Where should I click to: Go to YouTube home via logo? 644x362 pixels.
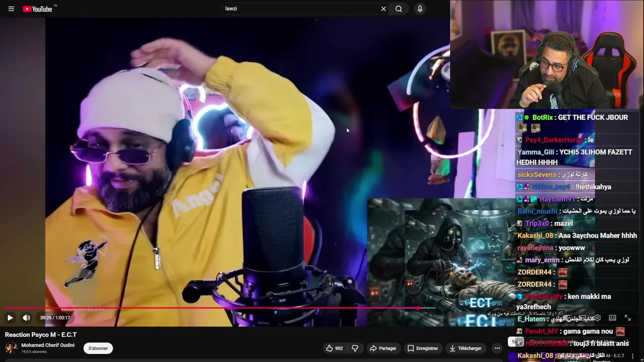[37, 9]
